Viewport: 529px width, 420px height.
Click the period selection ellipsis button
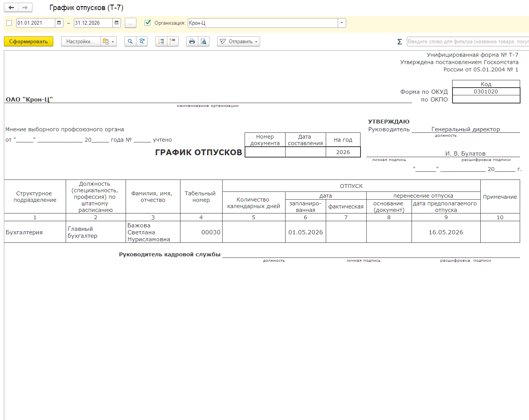(131, 23)
